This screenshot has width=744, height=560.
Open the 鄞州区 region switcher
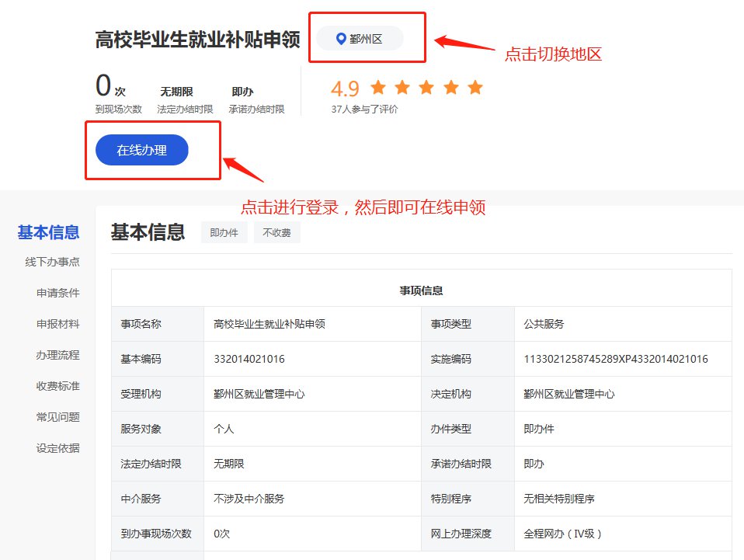pos(360,39)
